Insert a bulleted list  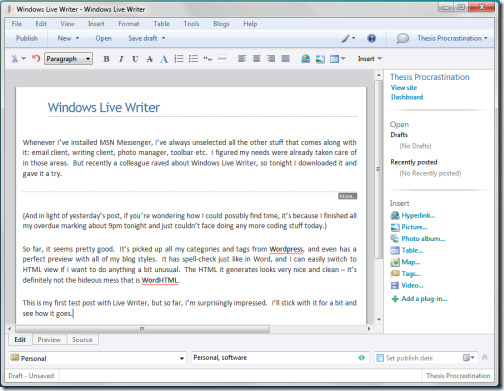pos(193,59)
